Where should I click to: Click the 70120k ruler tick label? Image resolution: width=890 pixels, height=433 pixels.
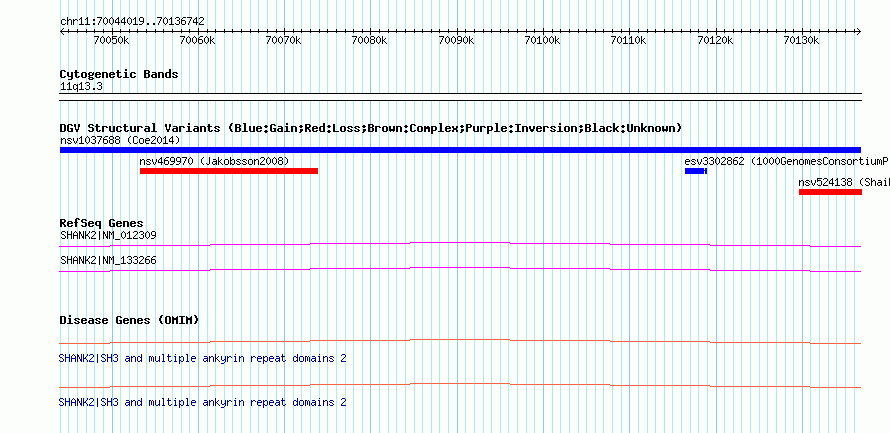coord(716,40)
